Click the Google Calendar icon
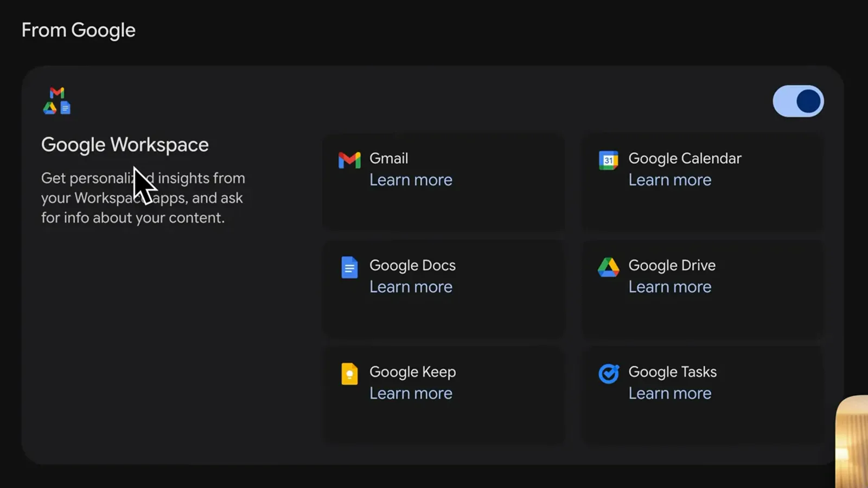This screenshot has width=868, height=488. point(608,160)
